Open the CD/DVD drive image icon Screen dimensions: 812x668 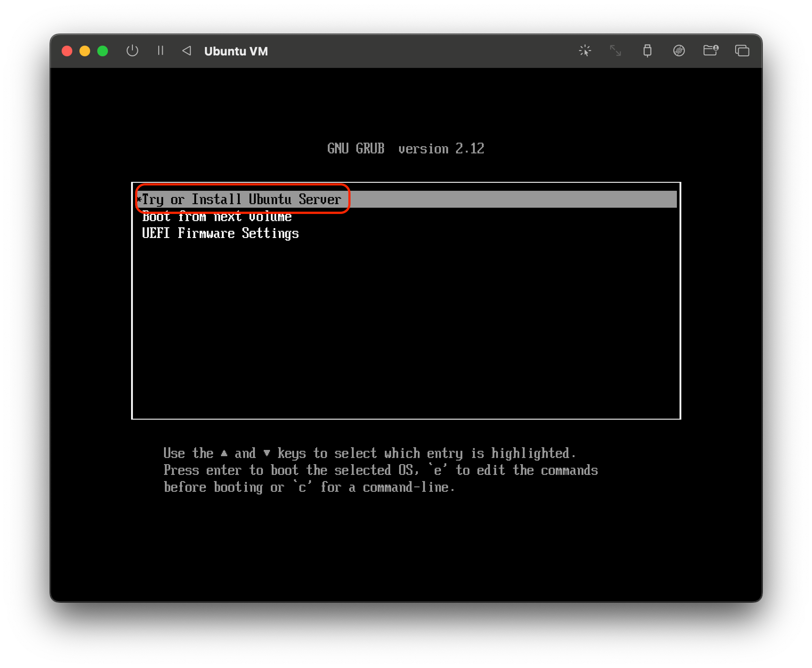[x=679, y=51]
